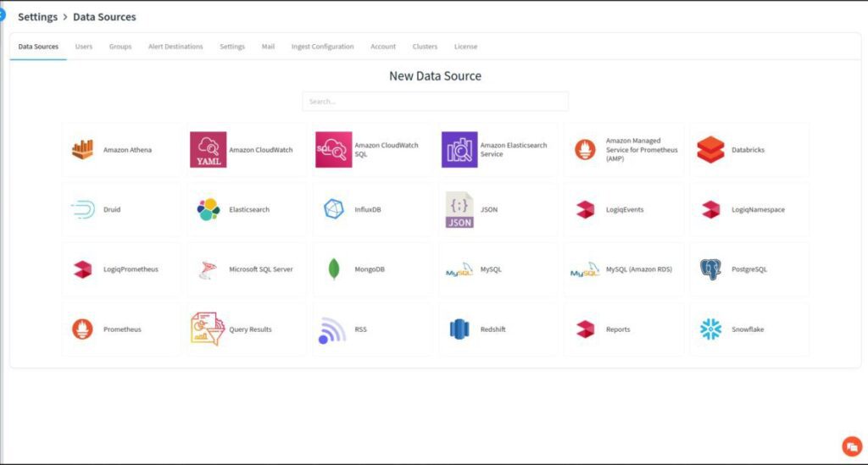Choose the Prometheus flame icon

click(82, 329)
